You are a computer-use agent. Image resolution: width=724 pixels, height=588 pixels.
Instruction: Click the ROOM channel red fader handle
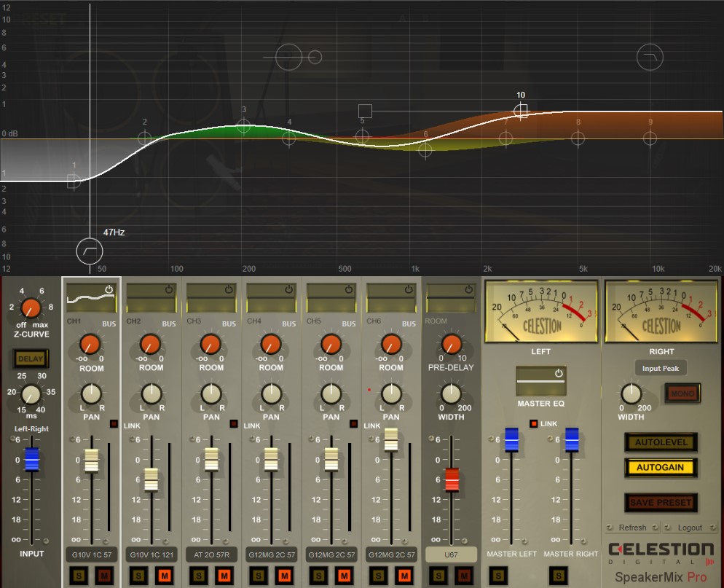pos(452,479)
